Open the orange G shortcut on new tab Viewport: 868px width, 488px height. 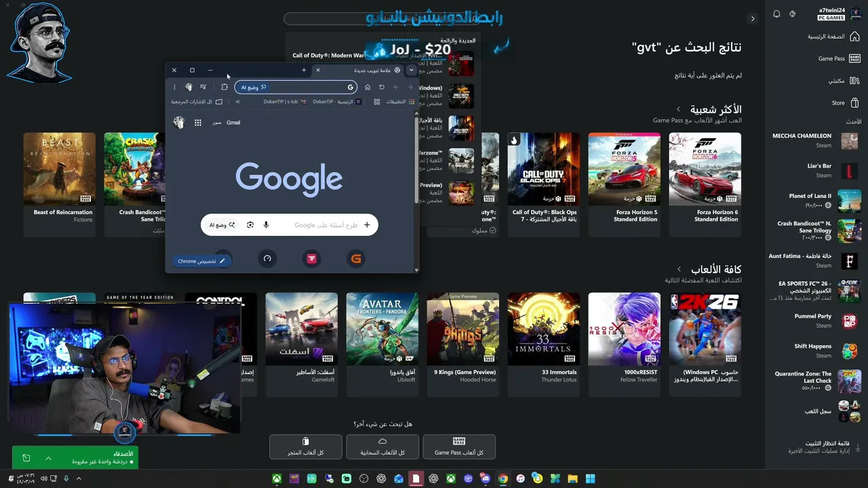click(356, 258)
